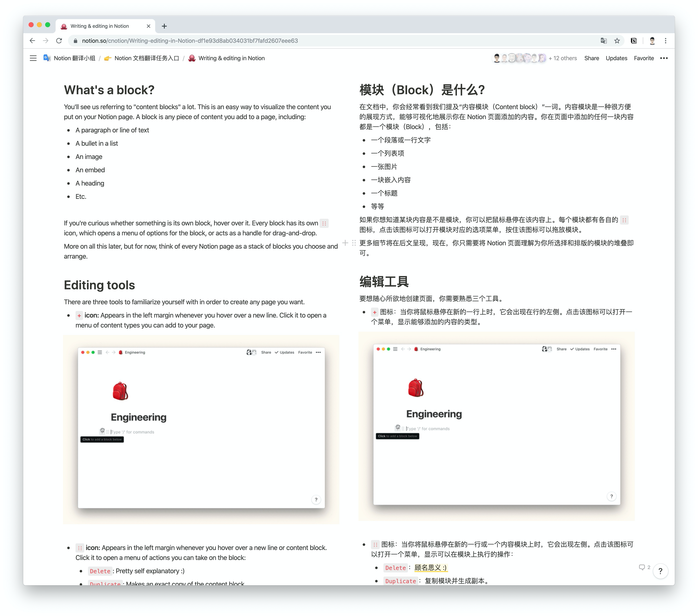Click bullet text A paragraph or line of text
Screen dimensions: 698x616
[112, 130]
